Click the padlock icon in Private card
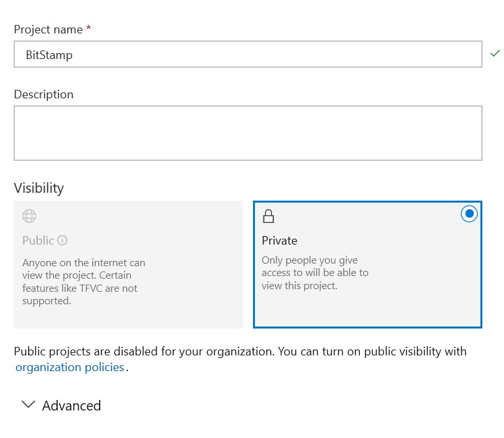 click(x=269, y=216)
